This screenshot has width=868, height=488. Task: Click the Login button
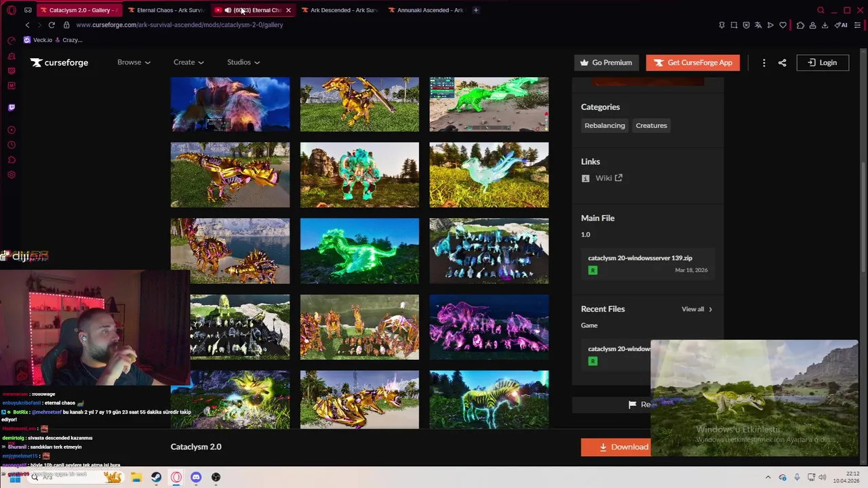click(823, 62)
